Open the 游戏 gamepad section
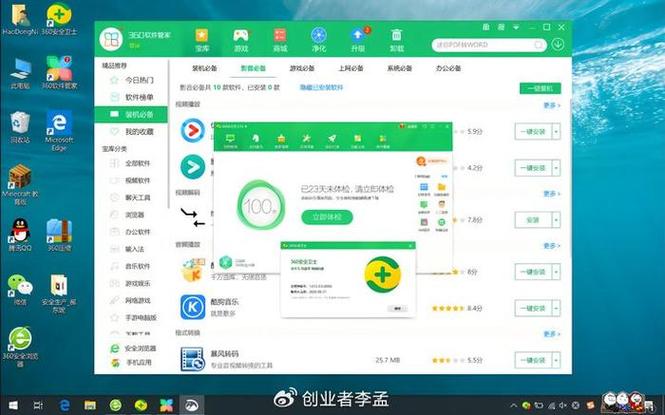 tap(241, 40)
